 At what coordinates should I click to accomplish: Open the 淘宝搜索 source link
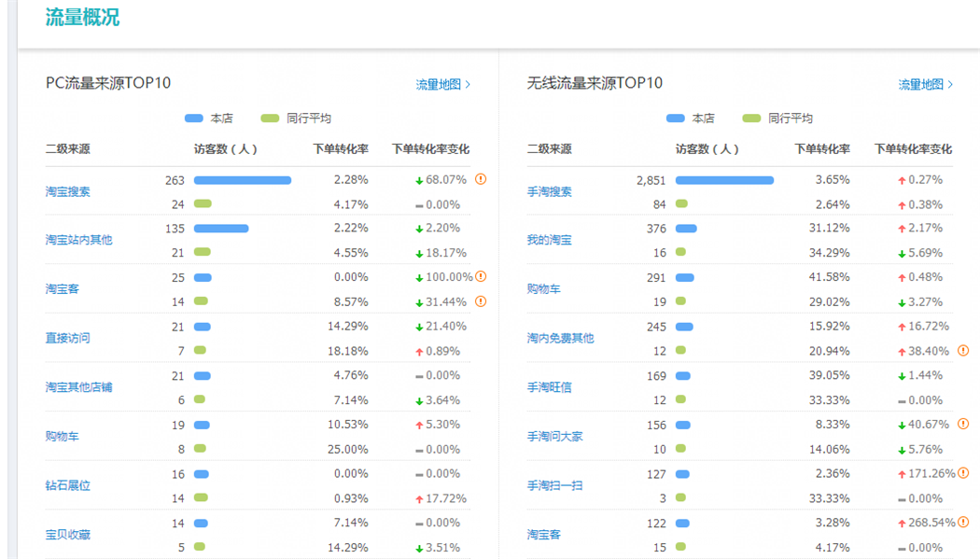(68, 191)
